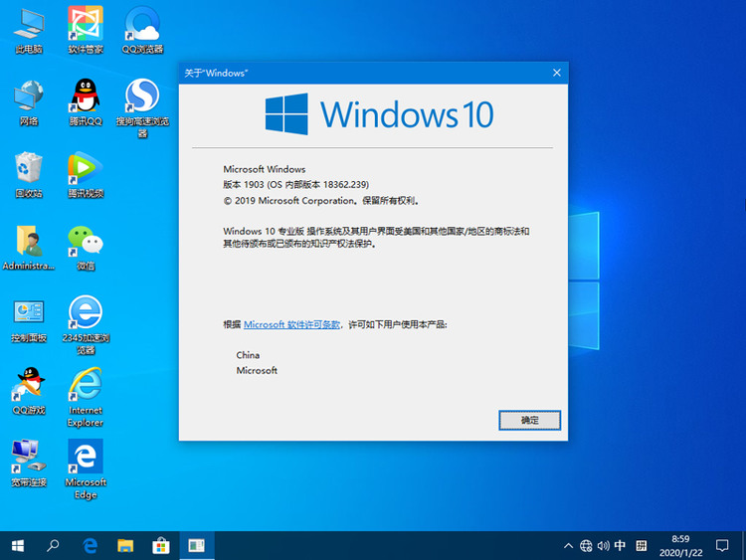Select the Recycle Bin icon
Viewport: 746px width, 560px height.
(28, 170)
